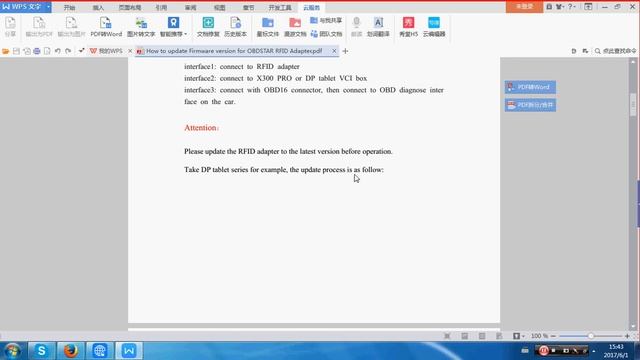640x360 pixels.
Task: Switch to the 审阅 ribbon tab
Action: pyautogui.click(x=190, y=7)
